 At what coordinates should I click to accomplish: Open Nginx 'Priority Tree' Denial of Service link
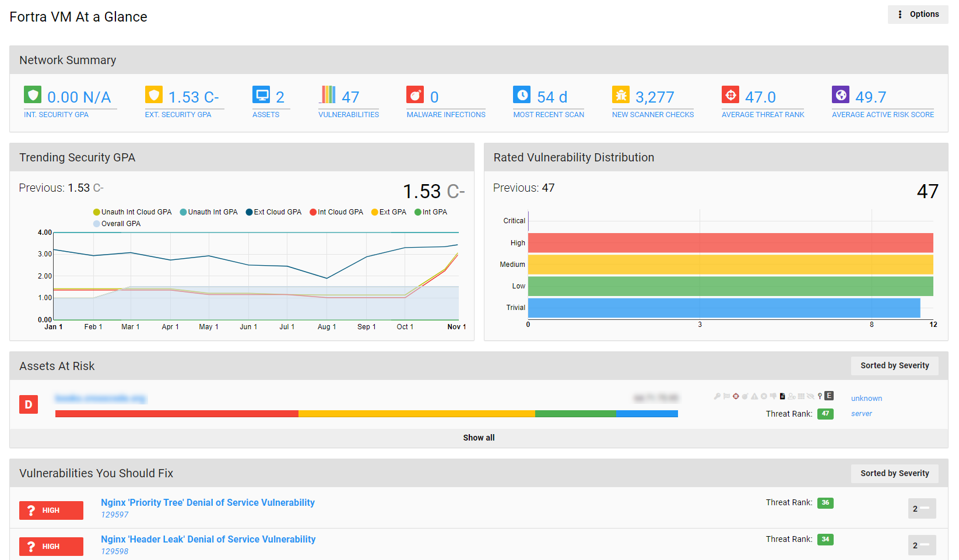point(208,502)
